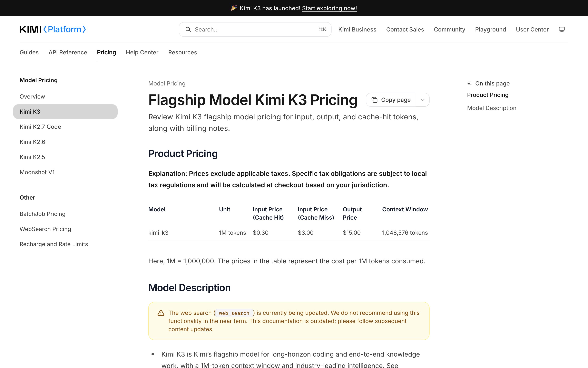Click the Model Pricing sidebar heading
This screenshot has width=588, height=368.
click(x=39, y=80)
